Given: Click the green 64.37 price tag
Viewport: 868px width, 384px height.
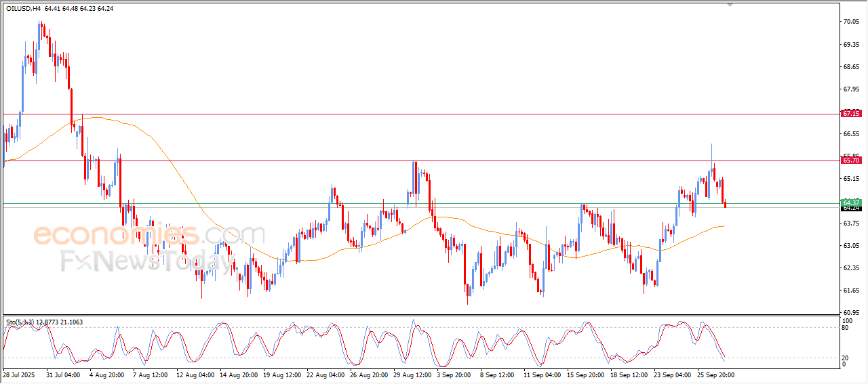Looking at the screenshot, I should click(851, 203).
